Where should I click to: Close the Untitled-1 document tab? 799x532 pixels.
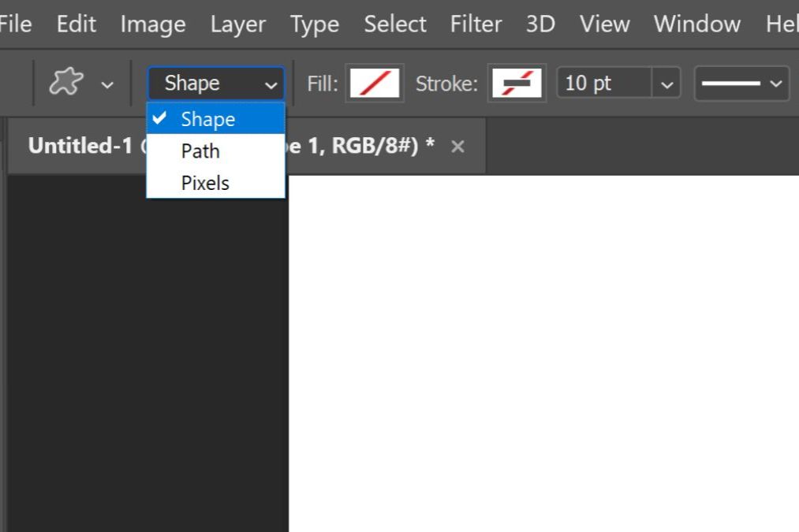(x=457, y=147)
